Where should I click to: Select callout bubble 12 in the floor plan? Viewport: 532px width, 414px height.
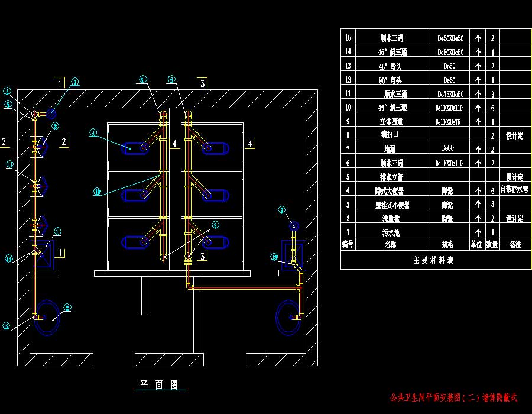[7, 326]
